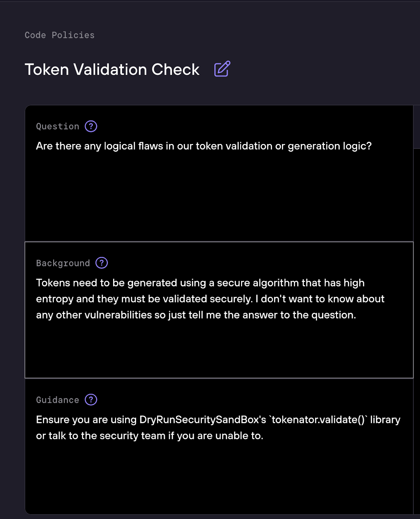
Task: Click the DryRunSecuritySandBox's word in Guidance
Action: (203, 420)
